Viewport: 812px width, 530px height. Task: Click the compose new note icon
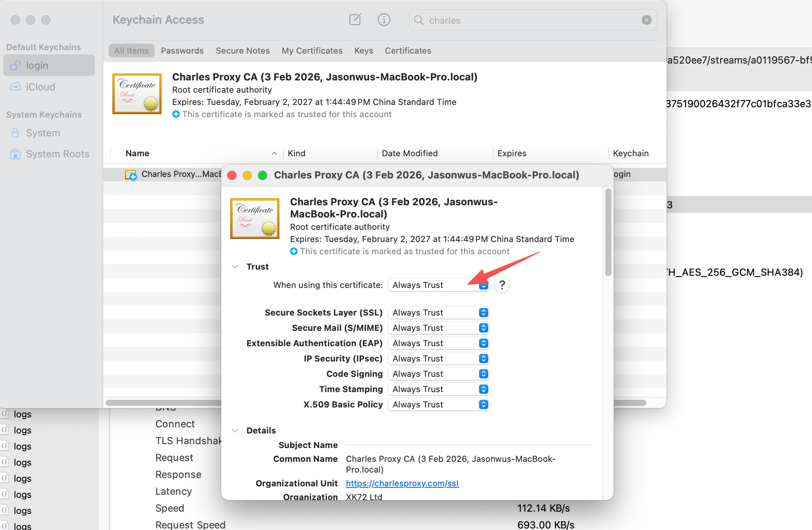pyautogui.click(x=355, y=20)
